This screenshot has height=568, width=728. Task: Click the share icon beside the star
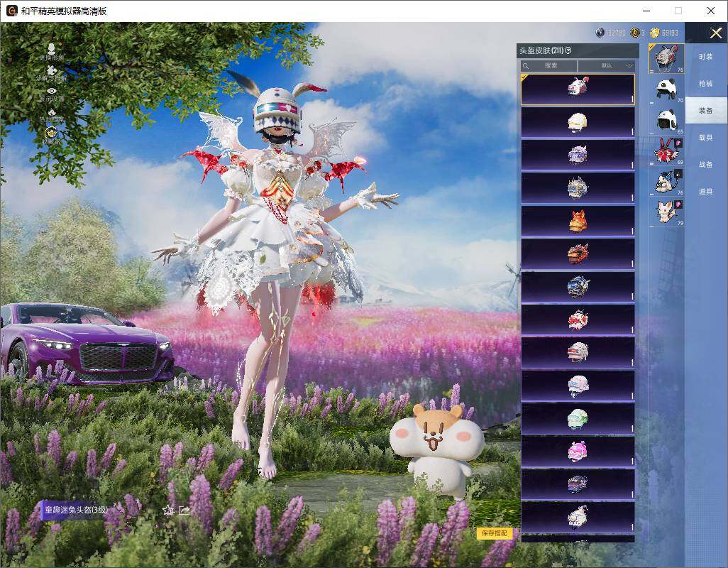click(184, 510)
